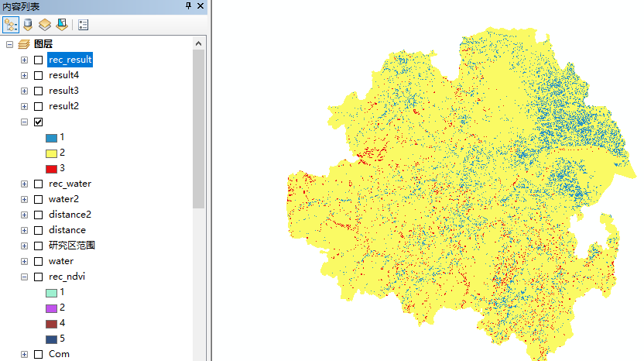This screenshot has height=361, width=644.
Task: Uncheck the unnamed visible layer checkbox
Action: click(38, 122)
